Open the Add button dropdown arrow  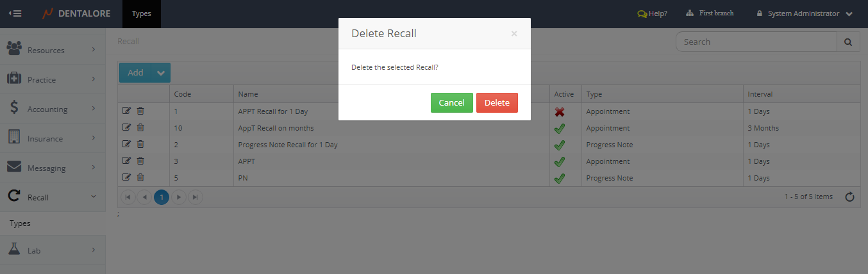[160, 73]
